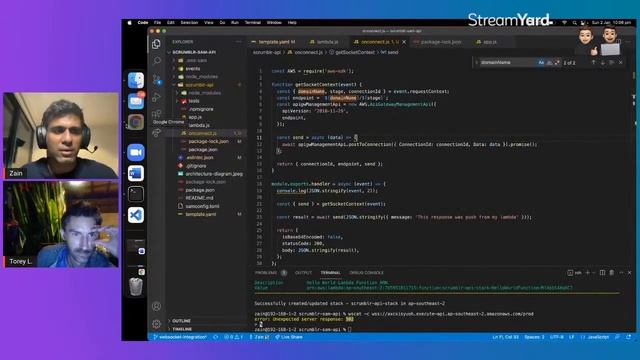Kill the terminal with trash icon
Image resolution: width=640 pixels, height=360 pixels.
click(611, 273)
